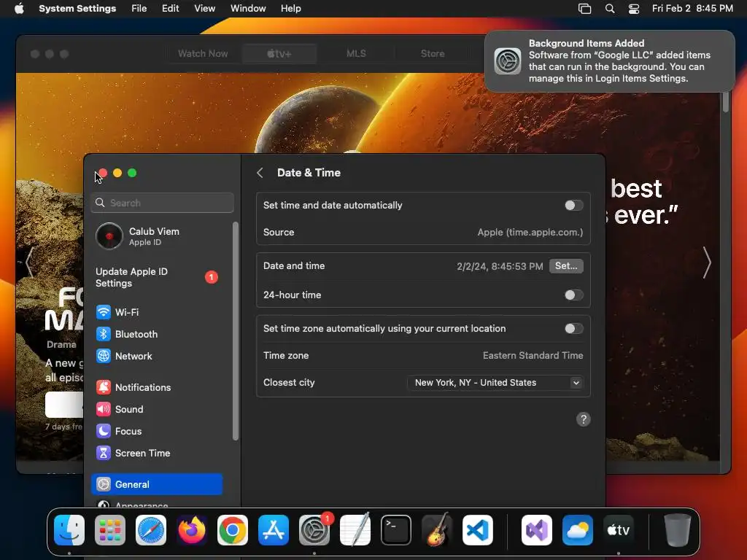Screen dimensions: 747x560
Task: Click the menu bar date and time
Action: [x=692, y=9]
